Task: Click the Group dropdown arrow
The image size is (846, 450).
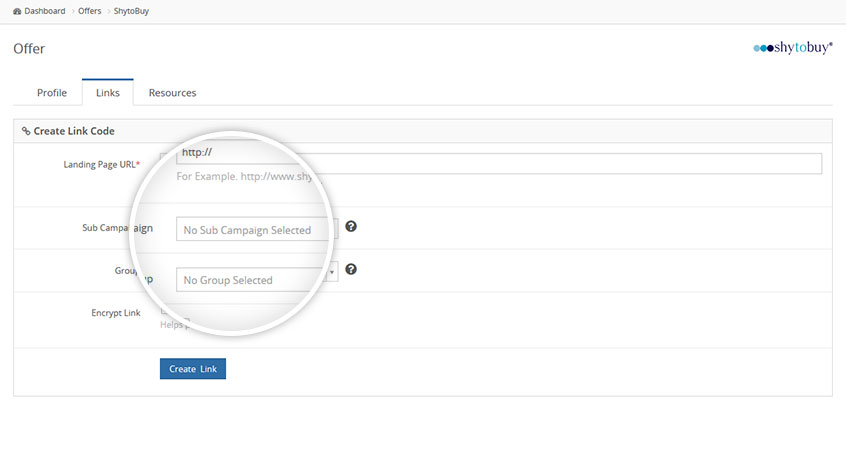Action: click(x=332, y=271)
